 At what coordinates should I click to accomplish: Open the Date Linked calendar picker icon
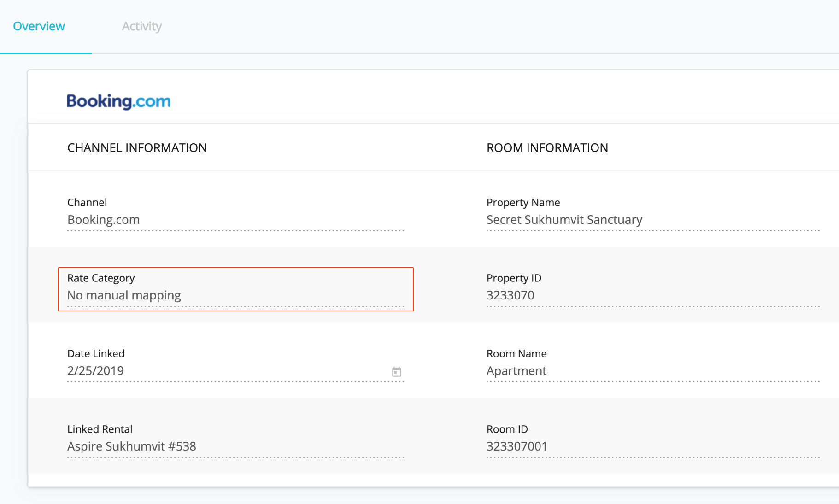[x=397, y=371]
